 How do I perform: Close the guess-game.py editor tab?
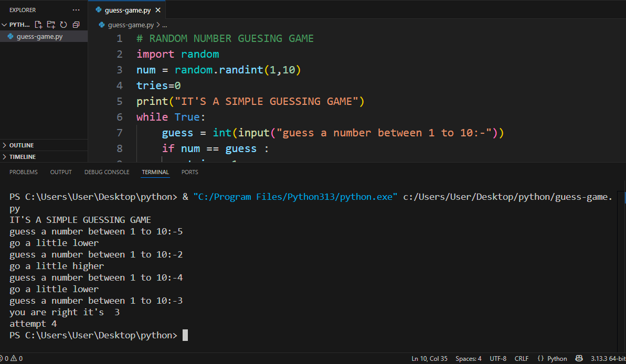(x=158, y=10)
